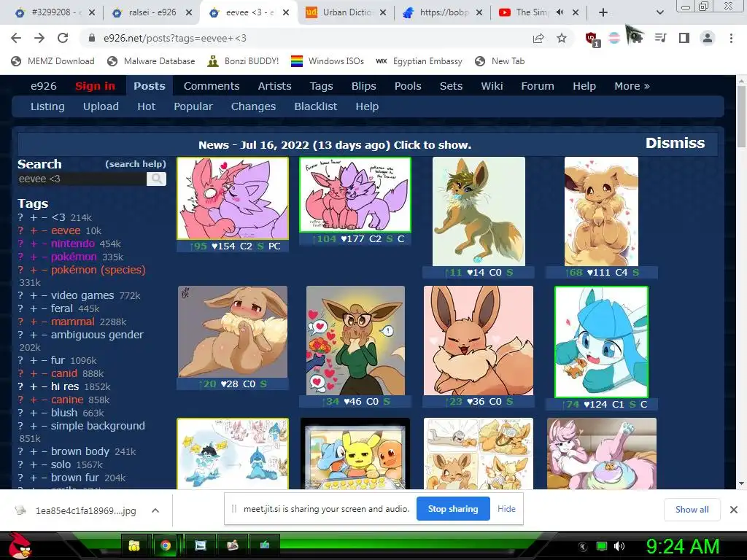
Task: Click Stop sharing button
Action: 452,509
